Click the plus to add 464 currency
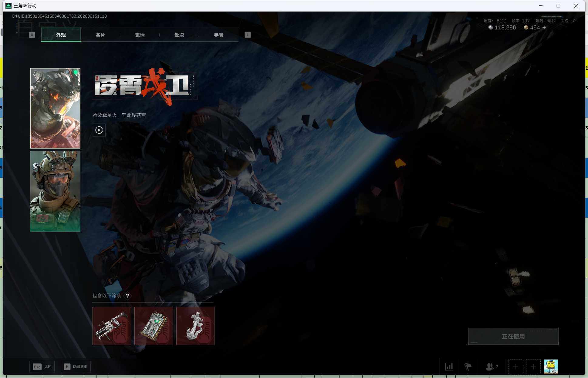The width and height of the screenshot is (588, 378). tap(544, 28)
